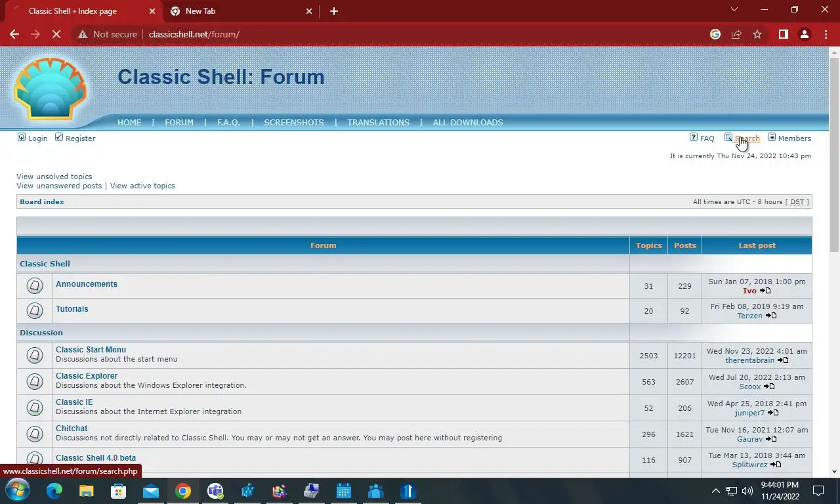
Task: View latest post icon next to Splitwirez
Action: [x=776, y=465]
